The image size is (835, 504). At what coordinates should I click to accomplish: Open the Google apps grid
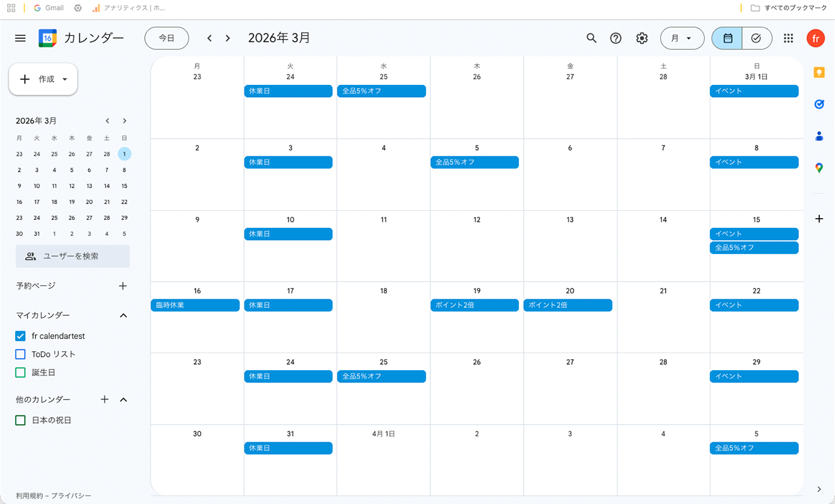tap(788, 38)
